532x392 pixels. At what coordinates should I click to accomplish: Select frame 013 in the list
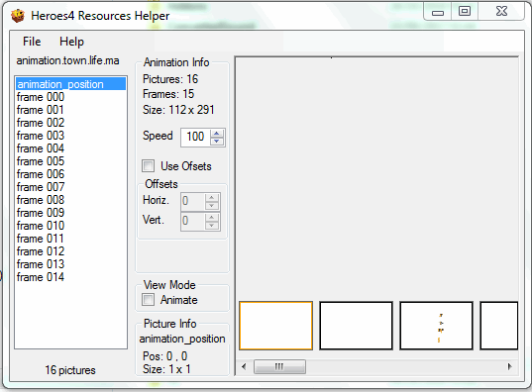click(70, 264)
